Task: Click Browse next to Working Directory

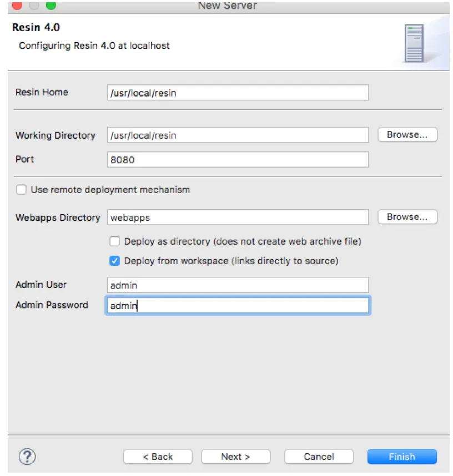Action: 407,134
